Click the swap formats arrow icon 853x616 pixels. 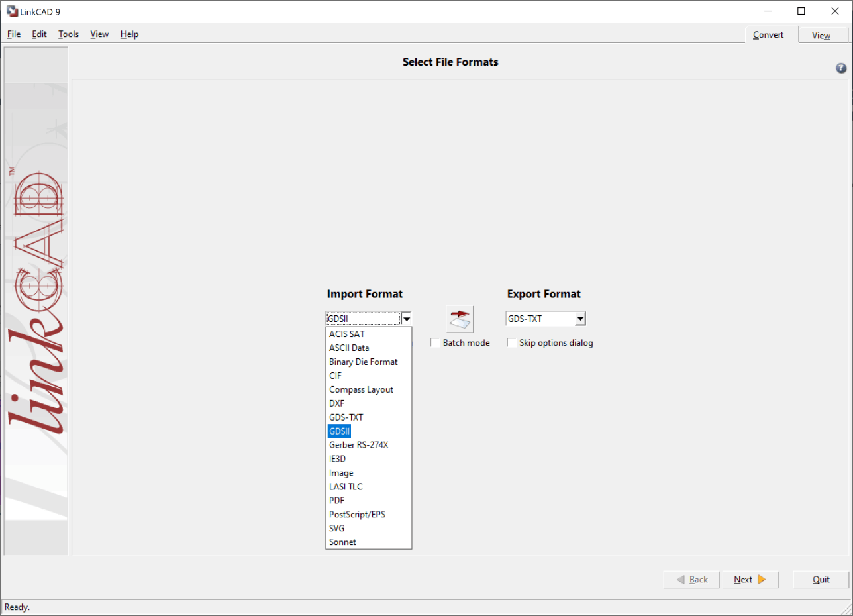pos(459,319)
